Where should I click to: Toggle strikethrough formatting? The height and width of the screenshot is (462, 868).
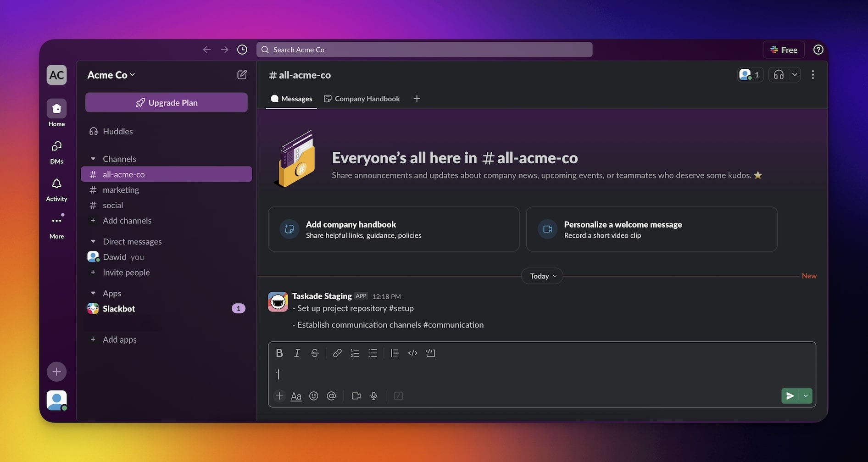(315, 353)
